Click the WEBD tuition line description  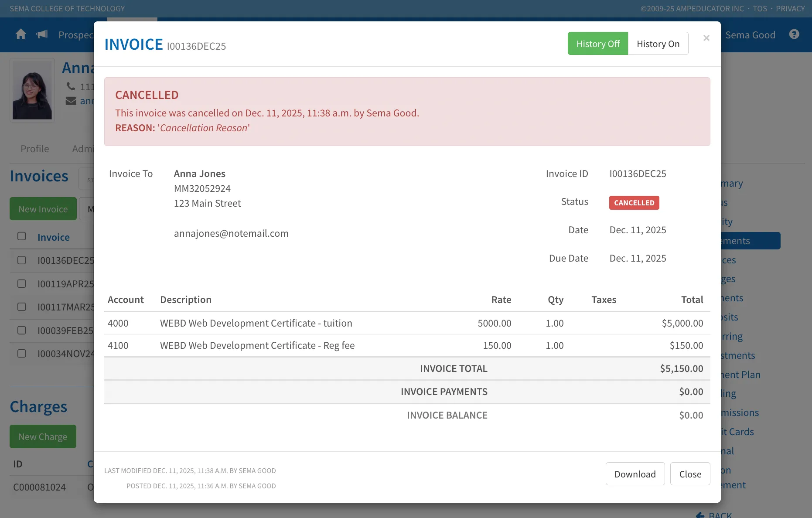[x=256, y=323]
